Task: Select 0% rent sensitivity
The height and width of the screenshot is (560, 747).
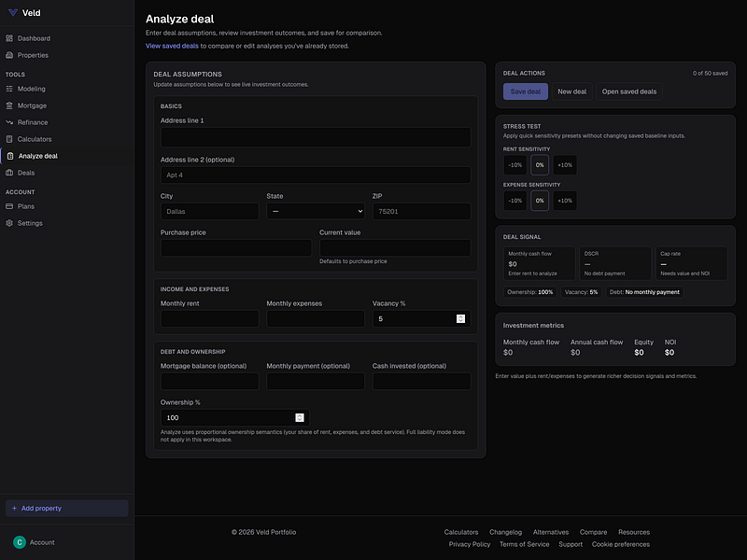Action: [540, 165]
